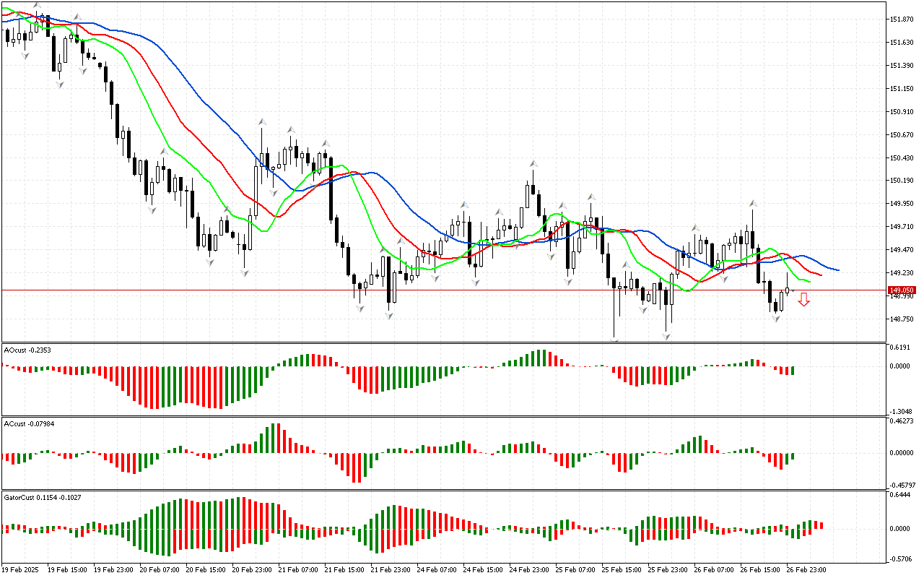Click the 20 Feb 07:00 time label
The width and height of the screenshot is (924, 578).
pos(160,570)
